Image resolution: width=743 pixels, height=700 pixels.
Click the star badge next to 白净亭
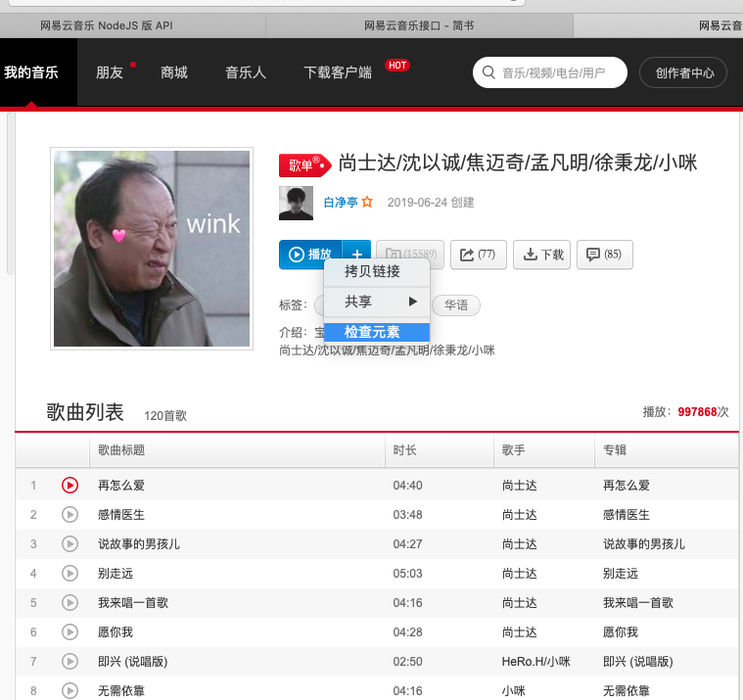(x=367, y=203)
